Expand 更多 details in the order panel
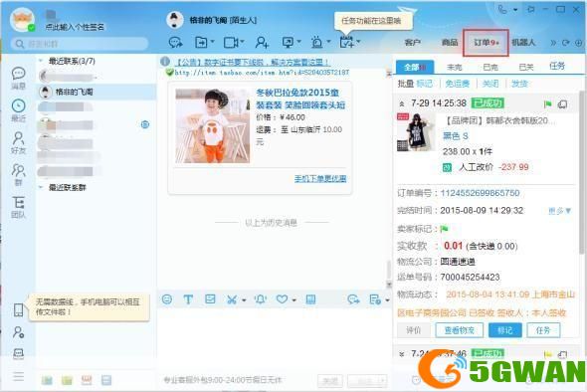The height and width of the screenshot is (392, 587). pyautogui.click(x=560, y=211)
